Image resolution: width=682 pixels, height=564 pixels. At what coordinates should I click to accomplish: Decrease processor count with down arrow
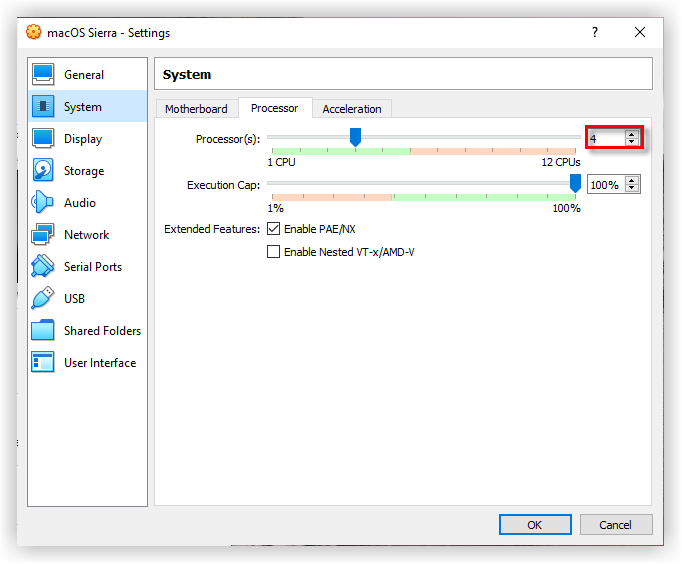coord(631,142)
